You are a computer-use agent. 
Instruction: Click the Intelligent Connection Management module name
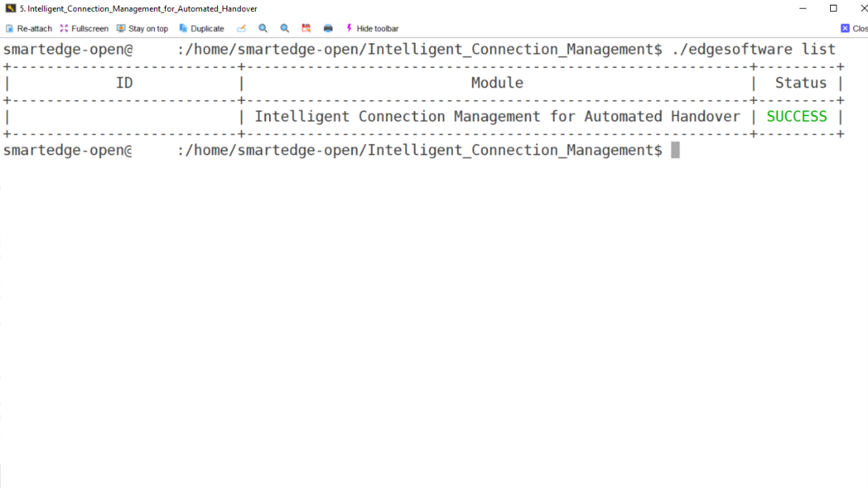click(497, 117)
